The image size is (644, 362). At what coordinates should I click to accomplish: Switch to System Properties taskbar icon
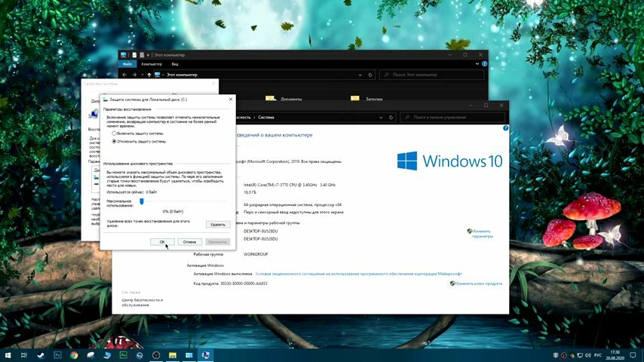pyautogui.click(x=205, y=355)
